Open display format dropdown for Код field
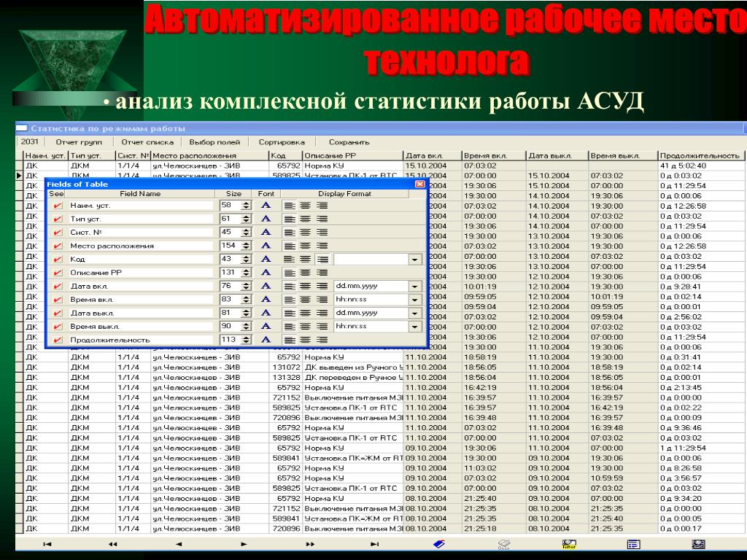Image resolution: width=747 pixels, height=560 pixels. (x=415, y=260)
